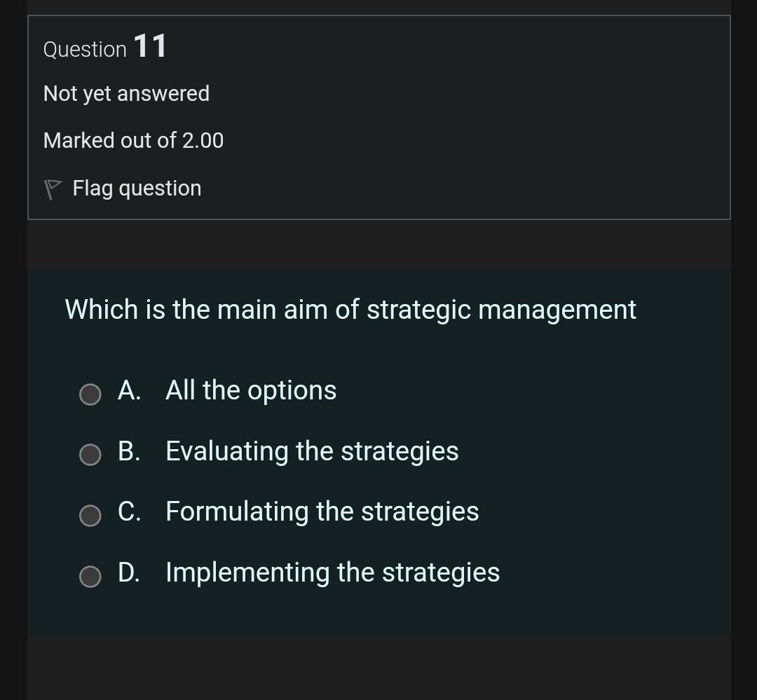
Task: Click the option label letter 'B.'
Action: (x=129, y=452)
